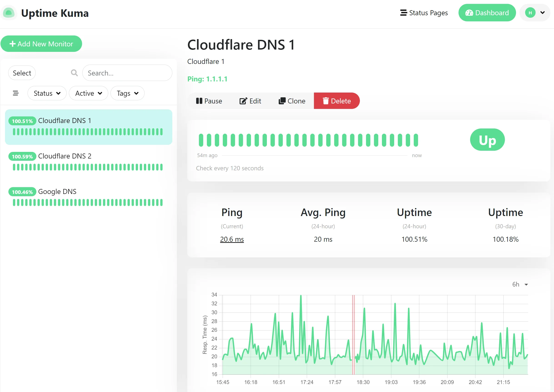Click the Up status badge
Viewport: 554px width, 392px height.
coord(487,140)
